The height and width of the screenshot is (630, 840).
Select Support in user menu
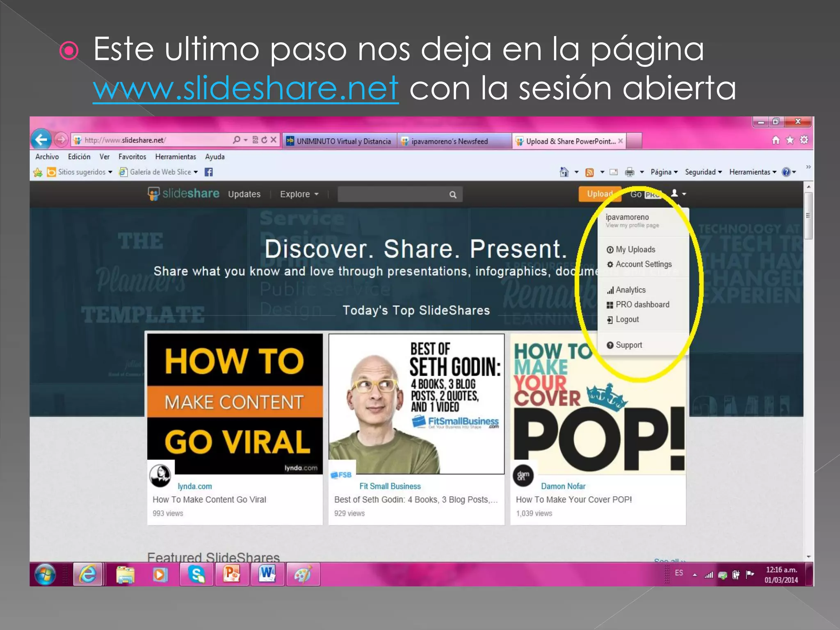(x=624, y=345)
